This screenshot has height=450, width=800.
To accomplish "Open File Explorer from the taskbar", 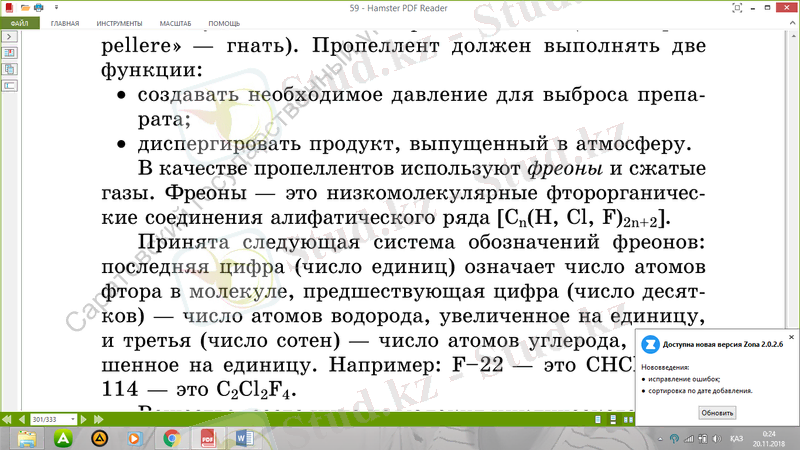I will (x=27, y=439).
